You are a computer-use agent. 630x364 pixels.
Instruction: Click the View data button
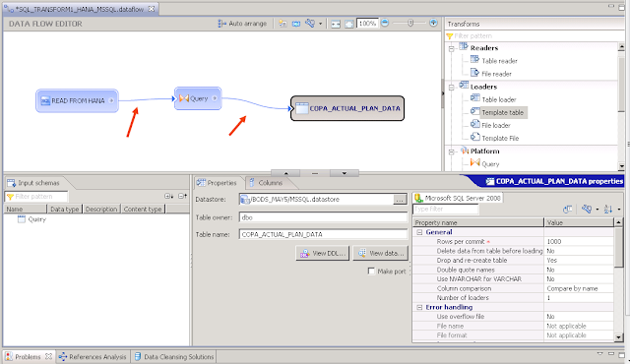(380, 253)
